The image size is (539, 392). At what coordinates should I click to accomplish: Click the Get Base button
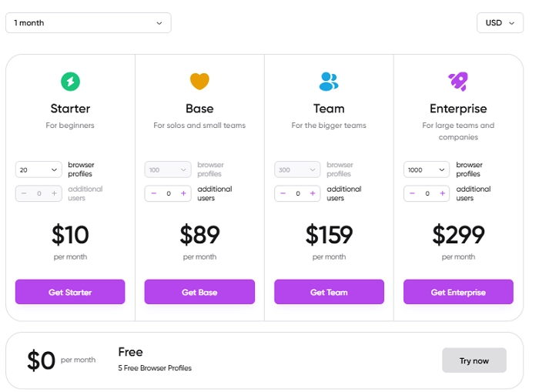199,292
